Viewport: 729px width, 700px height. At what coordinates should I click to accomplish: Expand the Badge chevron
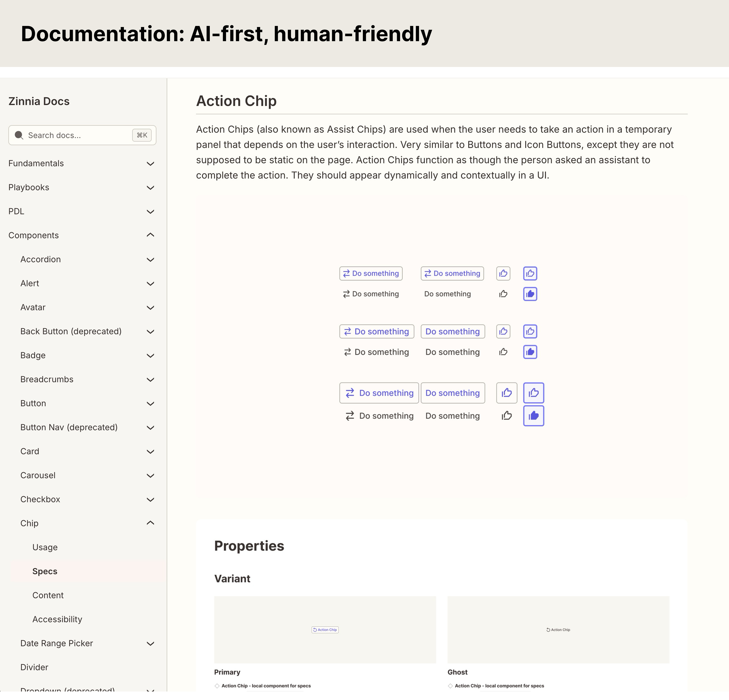150,355
